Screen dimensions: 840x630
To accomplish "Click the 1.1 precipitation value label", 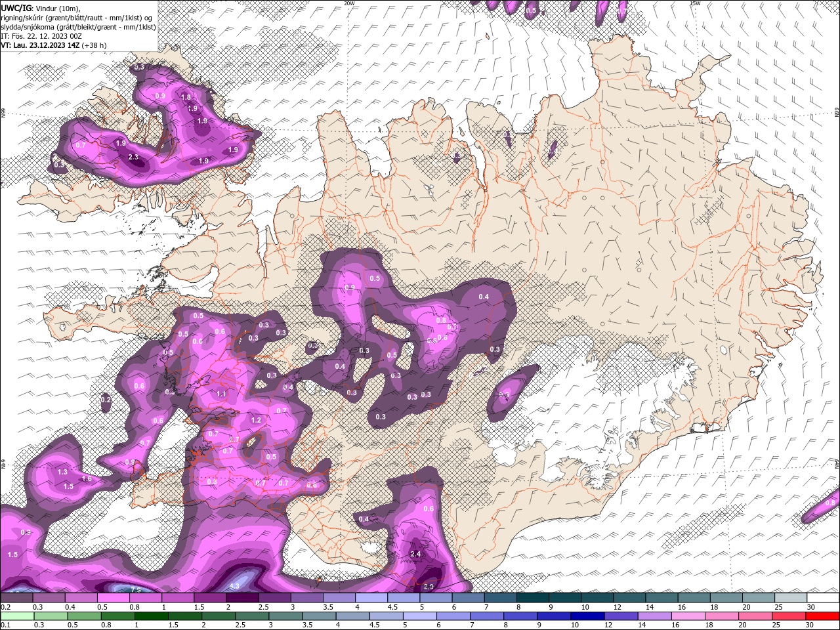I will tap(221, 394).
